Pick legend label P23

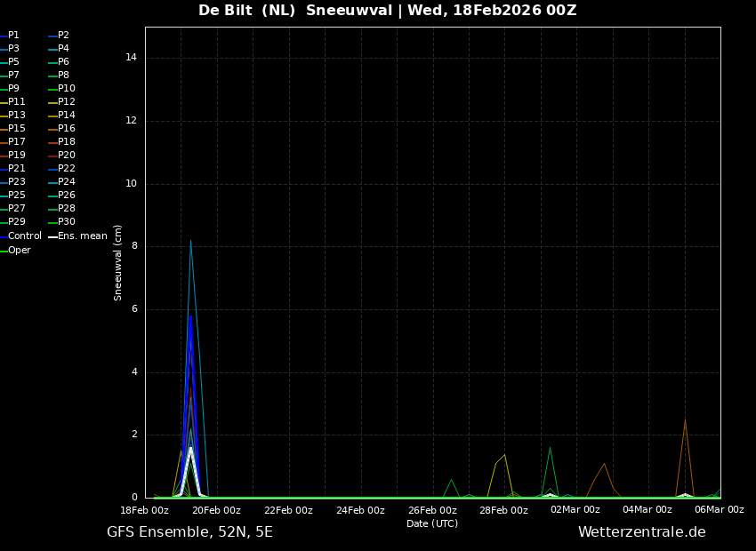16,181
